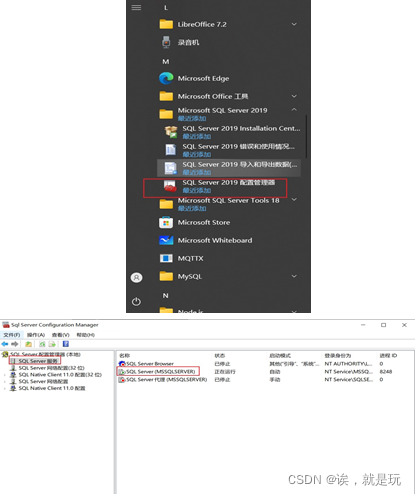Sort by the 进程 ID column header

click(388, 356)
